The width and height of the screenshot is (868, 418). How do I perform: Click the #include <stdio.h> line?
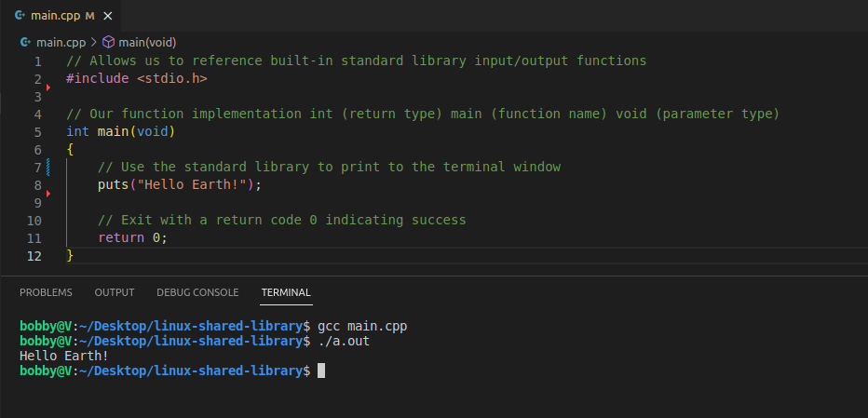[x=136, y=78]
